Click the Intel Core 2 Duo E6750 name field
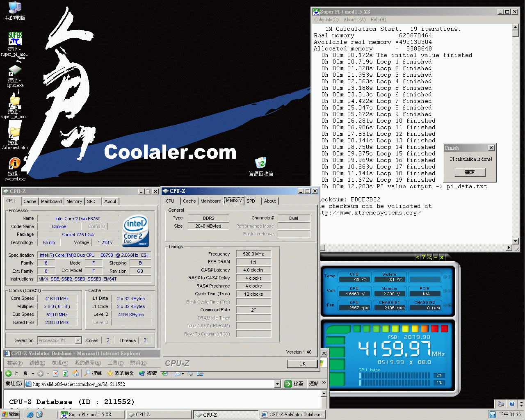 [x=78, y=219]
